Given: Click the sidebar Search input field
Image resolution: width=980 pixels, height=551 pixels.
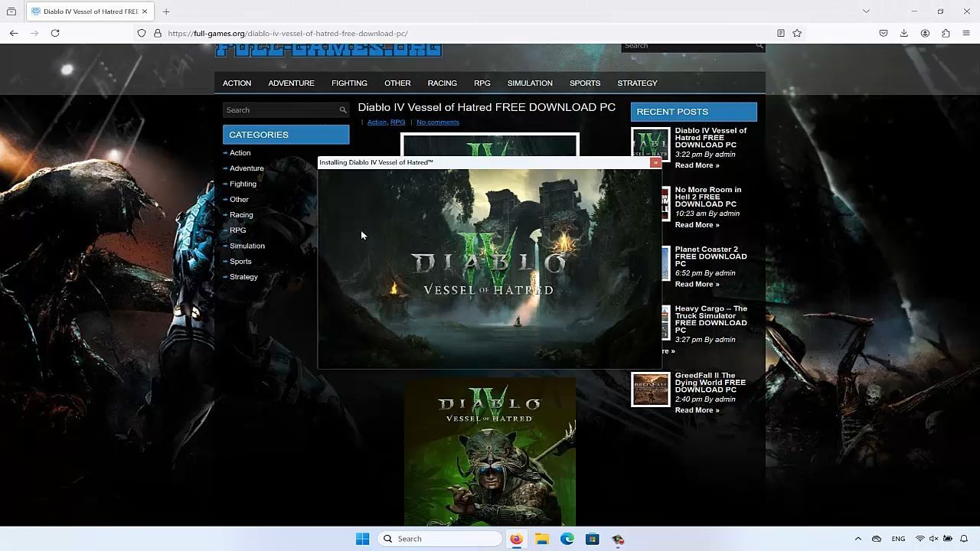Looking at the screenshot, I should (280, 110).
